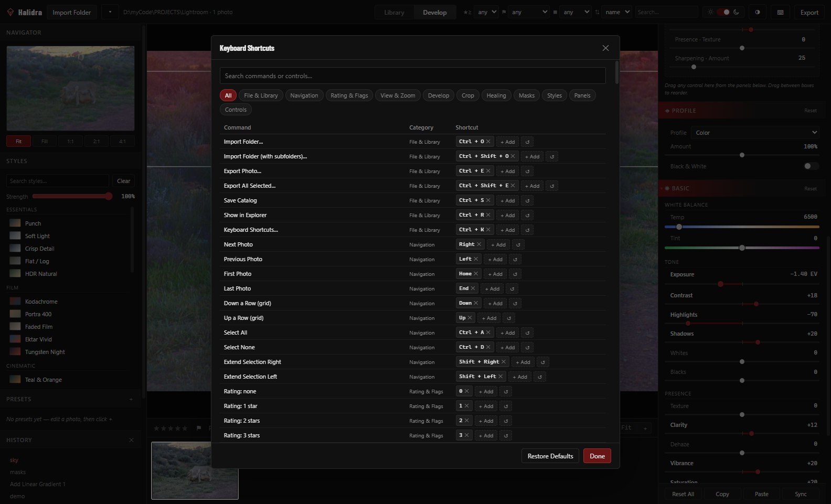Click the Done button

(x=597, y=456)
